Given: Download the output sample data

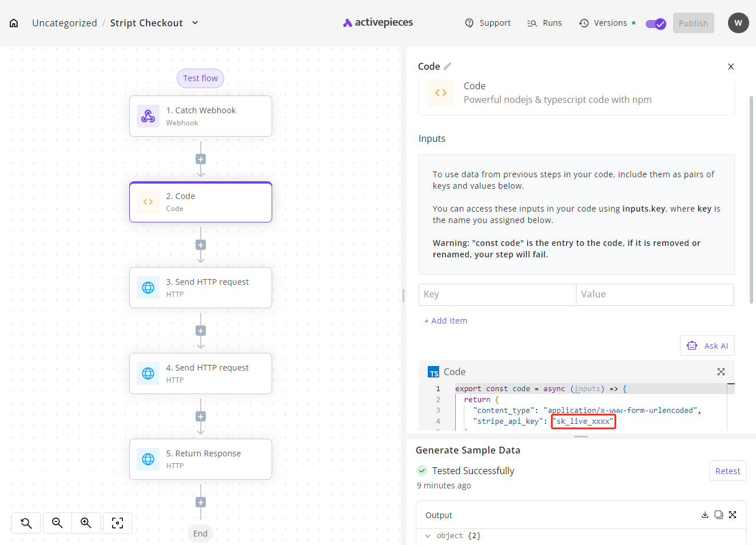Looking at the screenshot, I should click(x=705, y=515).
